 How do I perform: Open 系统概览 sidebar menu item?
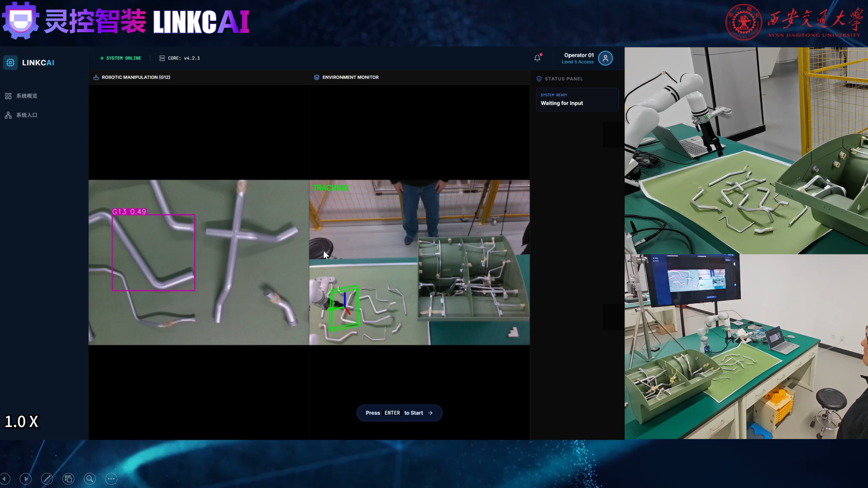pos(21,96)
